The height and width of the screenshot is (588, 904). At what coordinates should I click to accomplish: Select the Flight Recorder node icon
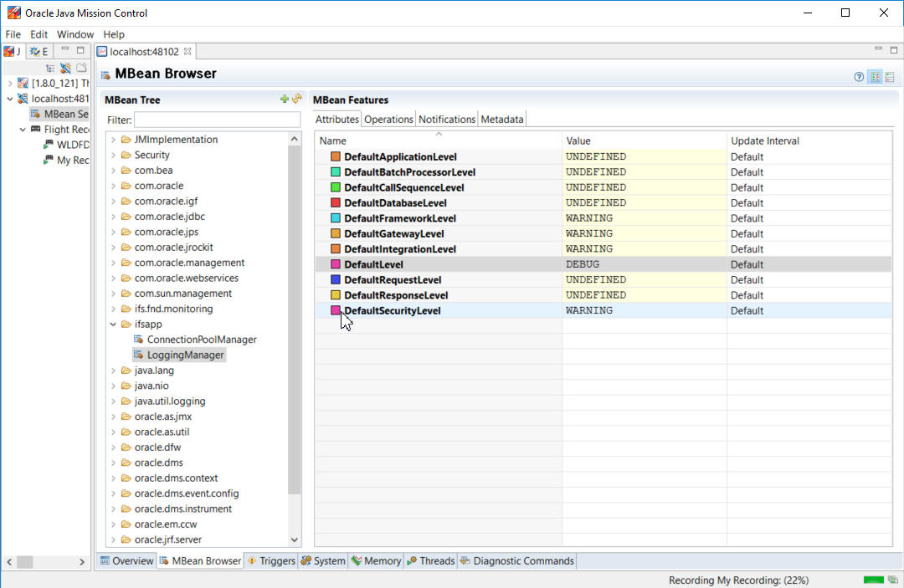coord(36,129)
